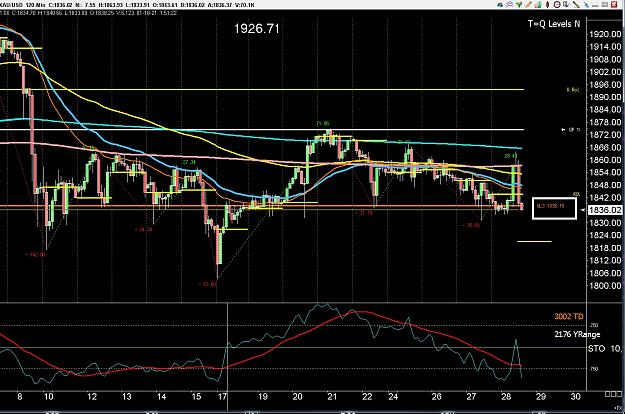Click the '2176 YRange' label
625x414 pixels.
577,334
